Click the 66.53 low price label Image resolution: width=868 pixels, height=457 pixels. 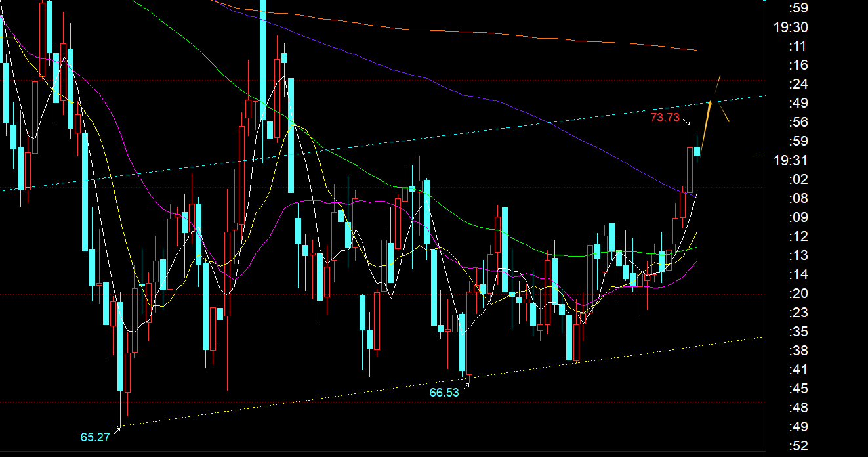tap(444, 393)
